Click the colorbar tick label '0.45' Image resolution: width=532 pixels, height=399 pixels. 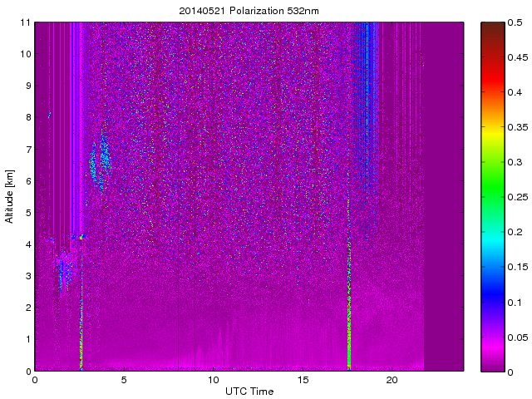tap(518, 57)
